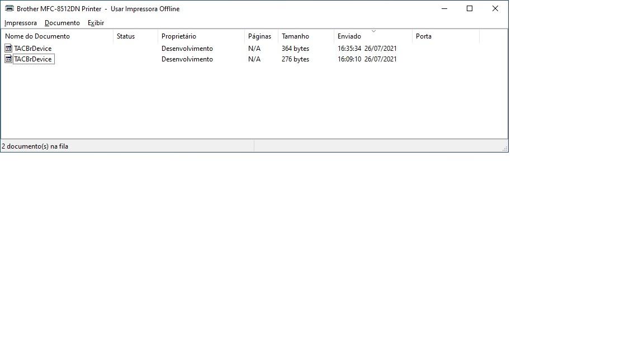The width and height of the screenshot is (644, 362).
Task: Close the printer queue window
Action: (x=495, y=8)
